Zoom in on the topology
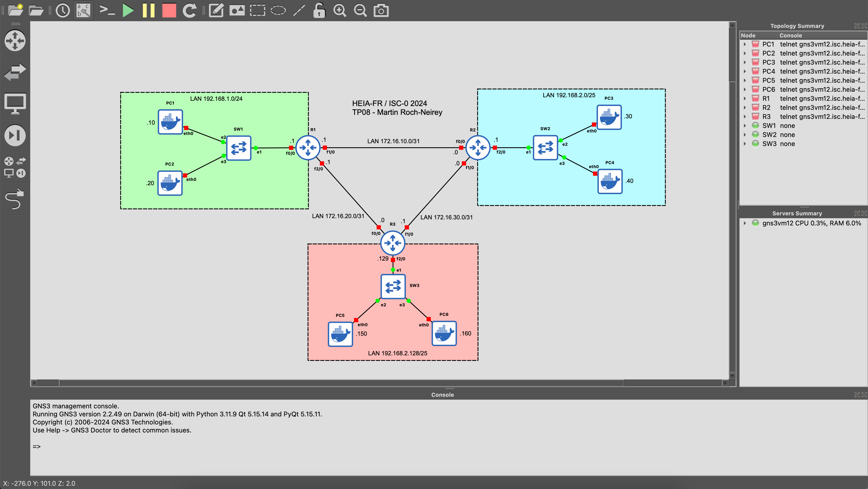 [x=340, y=10]
